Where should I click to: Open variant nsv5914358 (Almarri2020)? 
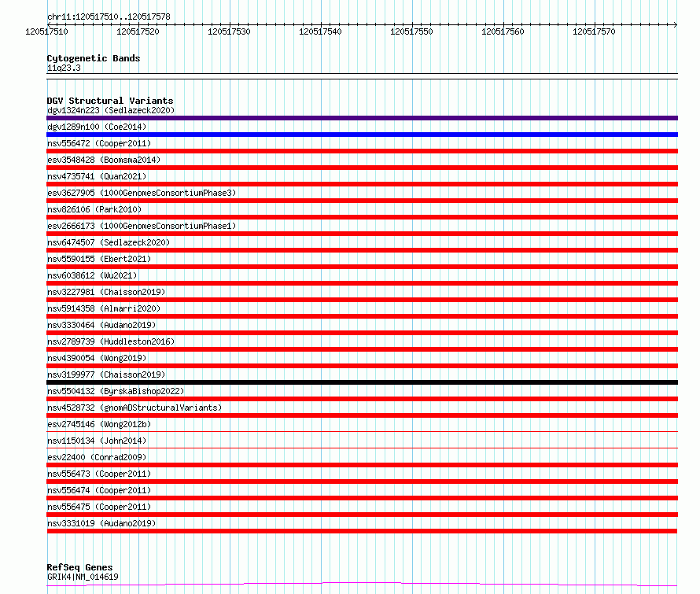click(104, 308)
